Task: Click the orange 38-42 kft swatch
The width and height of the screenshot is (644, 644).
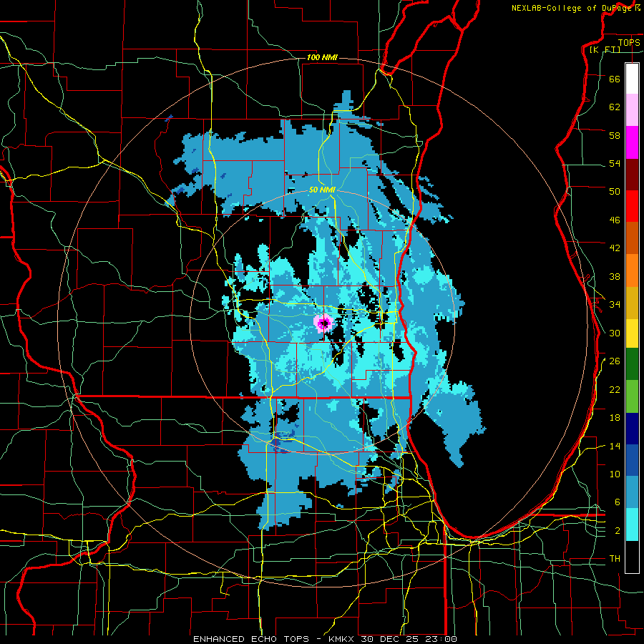Action: (632, 270)
